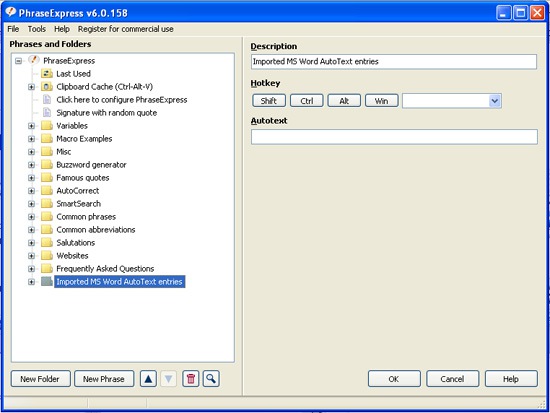Viewport: 550px width, 413px height.
Task: Open the hotkey key dropdown
Action: pyautogui.click(x=495, y=101)
